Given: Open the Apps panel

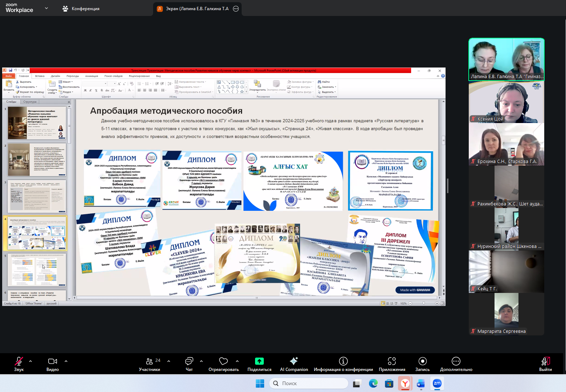Looking at the screenshot, I should (392, 364).
